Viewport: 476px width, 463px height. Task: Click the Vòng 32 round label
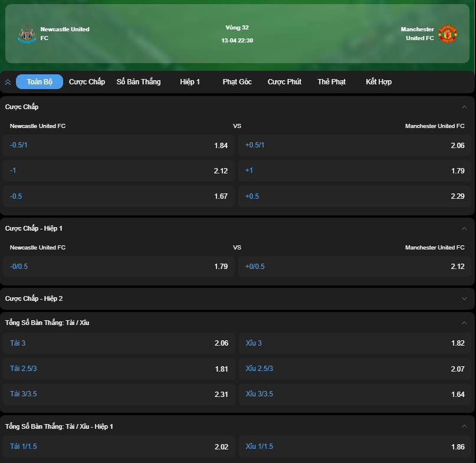[x=237, y=28]
